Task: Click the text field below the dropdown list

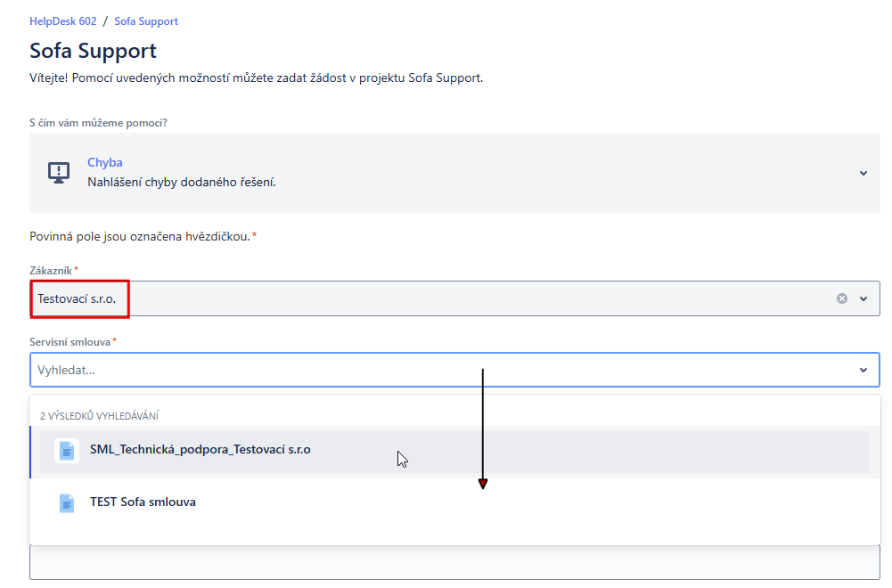Action: coord(454,563)
